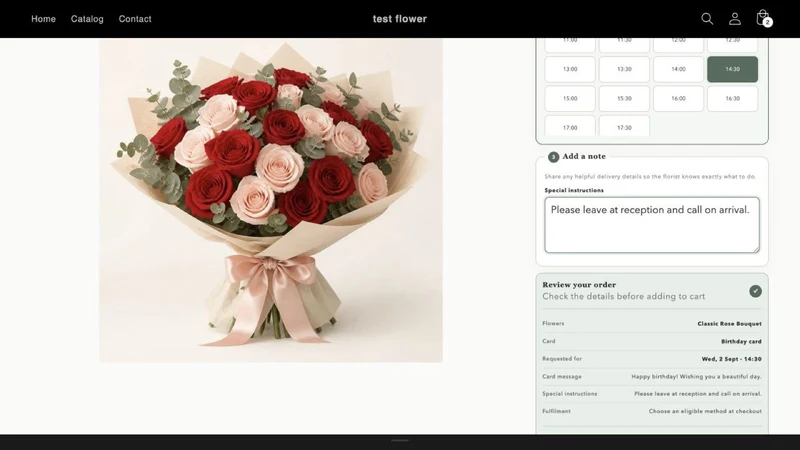The height and width of the screenshot is (450, 800).
Task: Open the shopping cart bag icon
Action: pos(763,18)
